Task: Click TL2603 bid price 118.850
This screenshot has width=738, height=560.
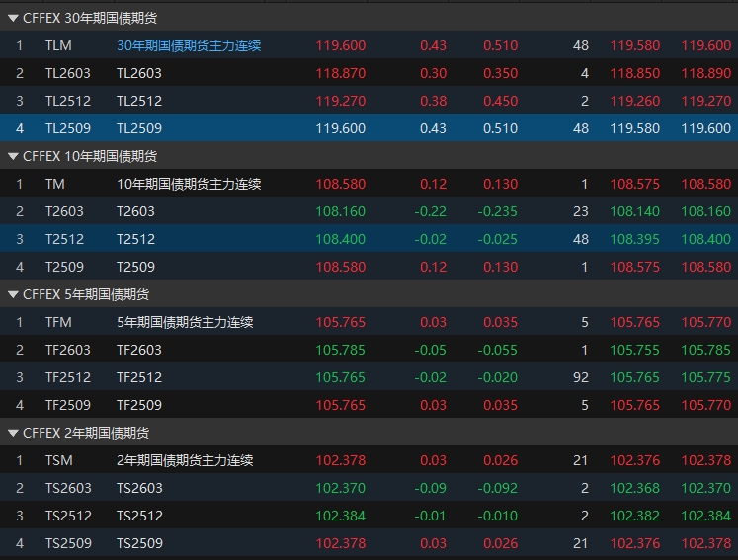Action: pyautogui.click(x=635, y=73)
